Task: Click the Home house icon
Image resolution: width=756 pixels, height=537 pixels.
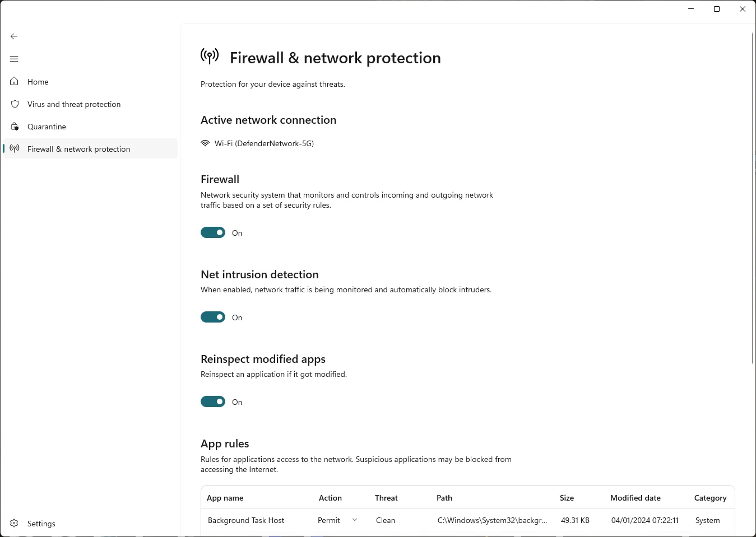Action: coord(15,82)
